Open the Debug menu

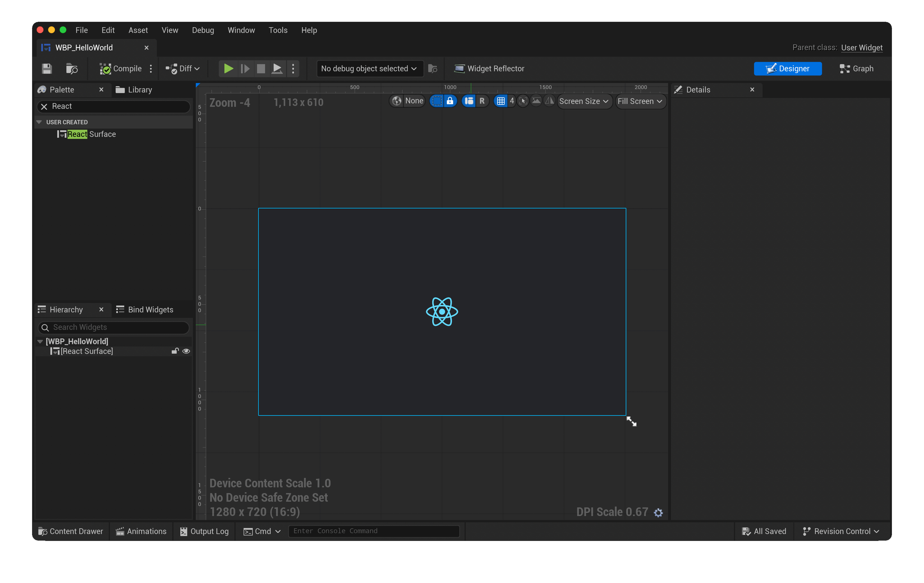click(x=203, y=30)
